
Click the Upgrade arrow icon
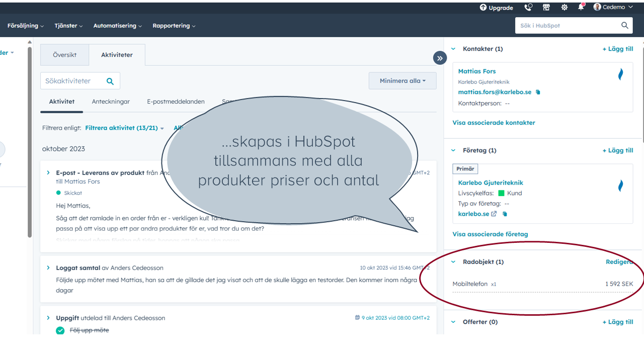tap(483, 8)
